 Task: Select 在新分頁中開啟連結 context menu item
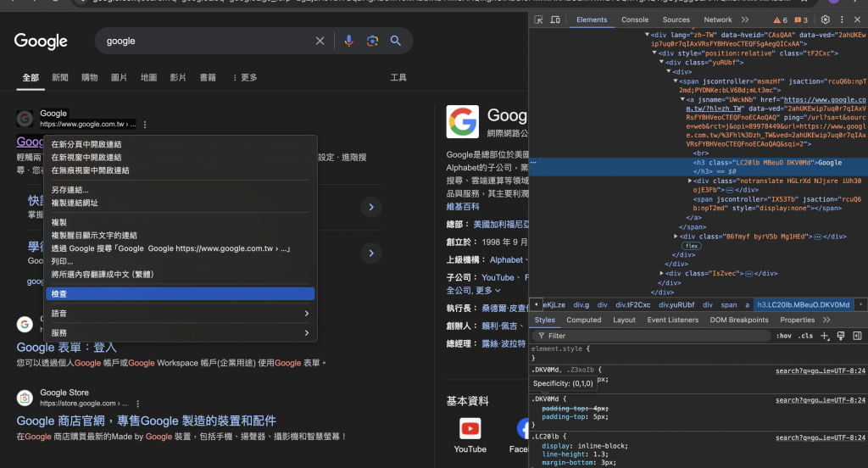(x=180, y=144)
